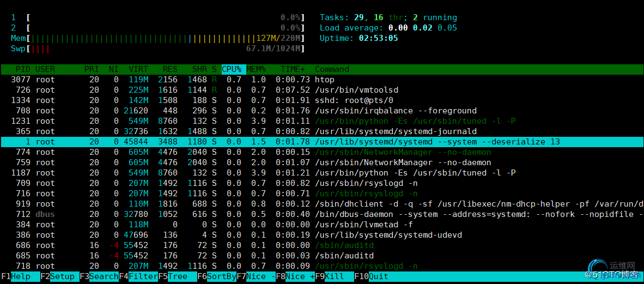Click the Uptime 02:53:05 value

coord(378,39)
